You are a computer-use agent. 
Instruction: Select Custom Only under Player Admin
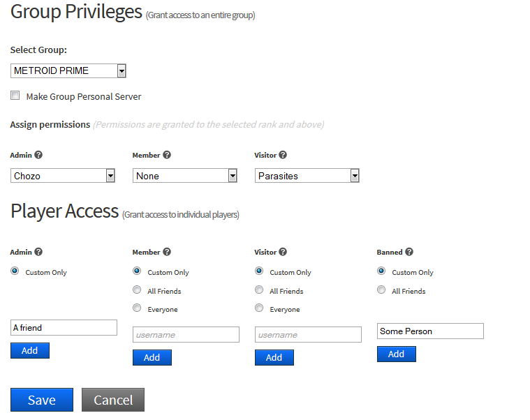pyautogui.click(x=15, y=271)
